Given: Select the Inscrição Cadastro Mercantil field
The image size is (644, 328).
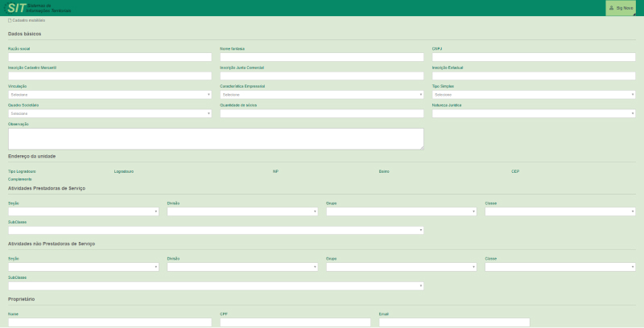Looking at the screenshot, I should point(109,76).
